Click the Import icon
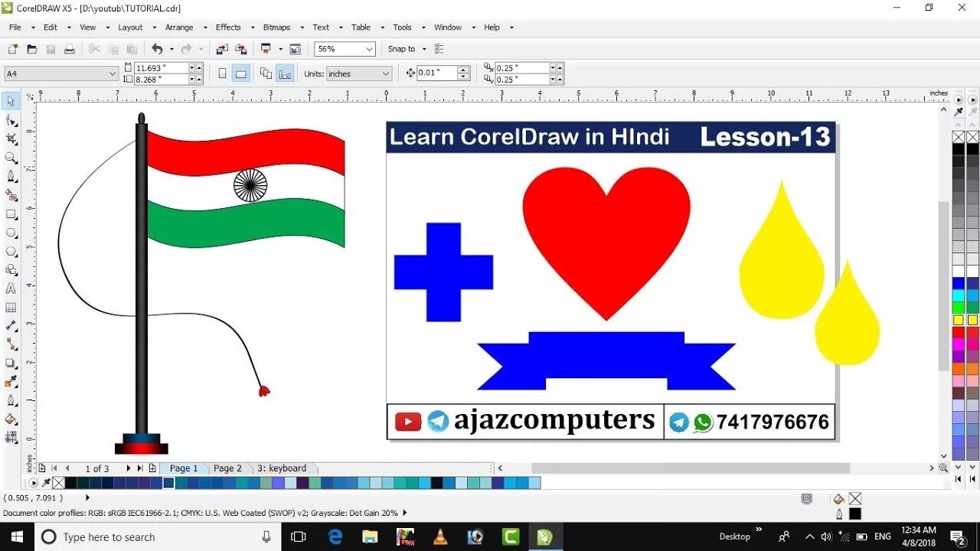Viewport: 980px width, 551px height. tap(222, 49)
